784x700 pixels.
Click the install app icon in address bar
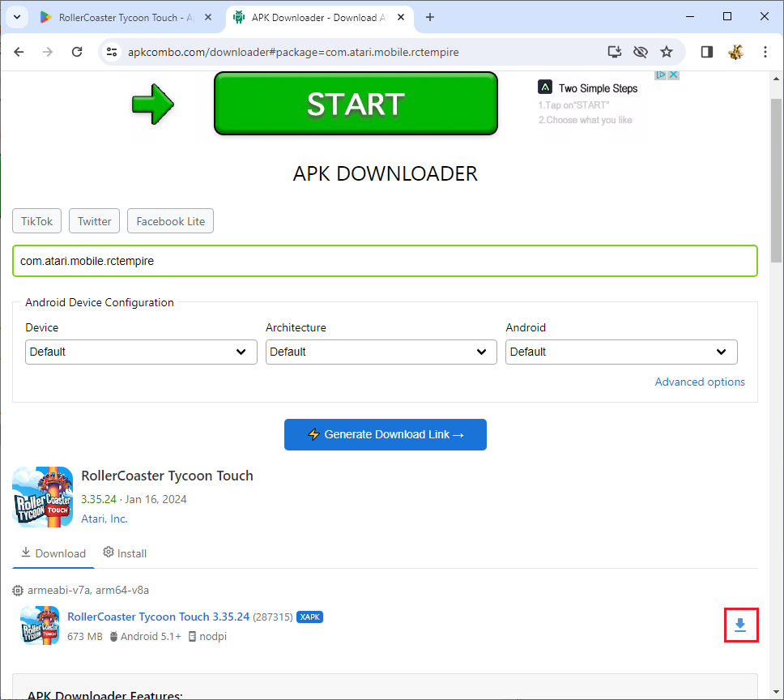click(615, 52)
